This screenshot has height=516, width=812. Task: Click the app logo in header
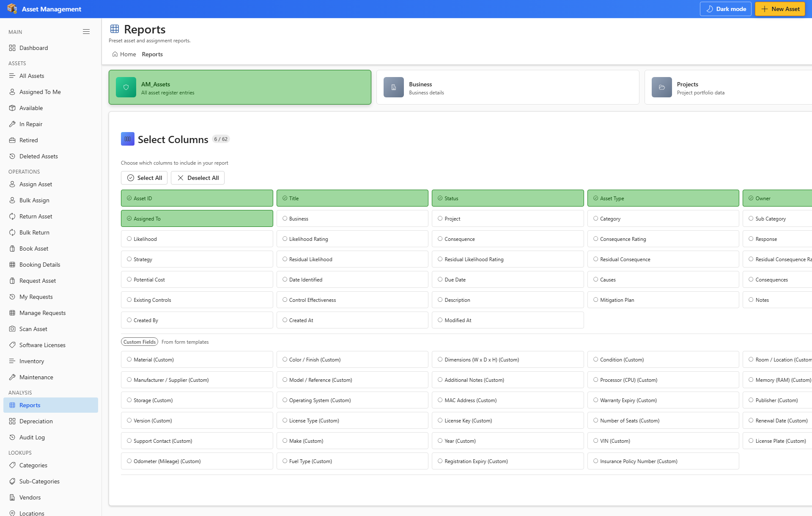(x=12, y=9)
